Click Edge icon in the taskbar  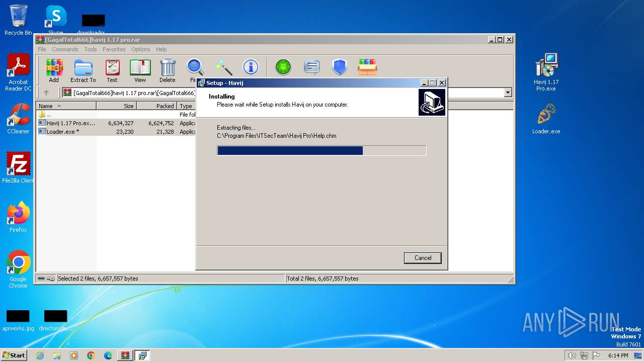click(108, 355)
